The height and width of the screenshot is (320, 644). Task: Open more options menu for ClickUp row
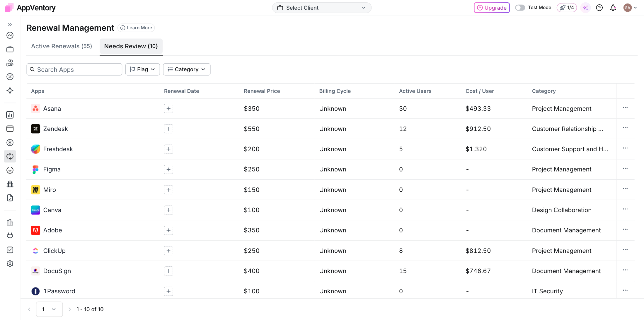(x=625, y=250)
